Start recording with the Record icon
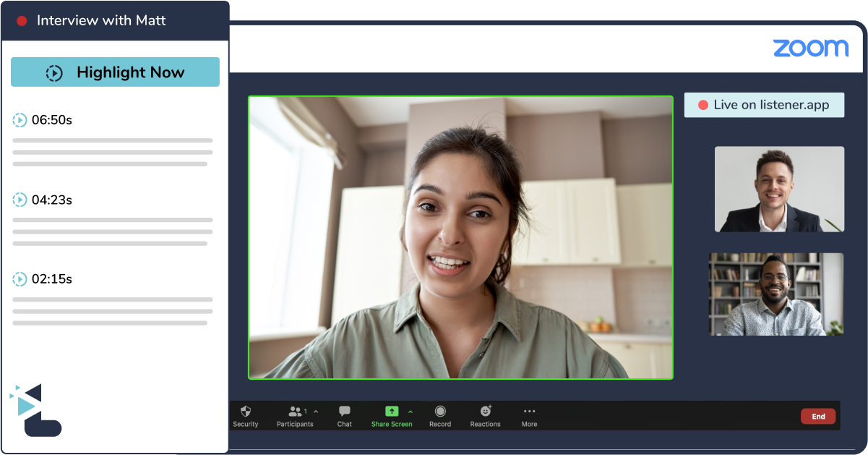The image size is (868, 455). [x=439, y=411]
